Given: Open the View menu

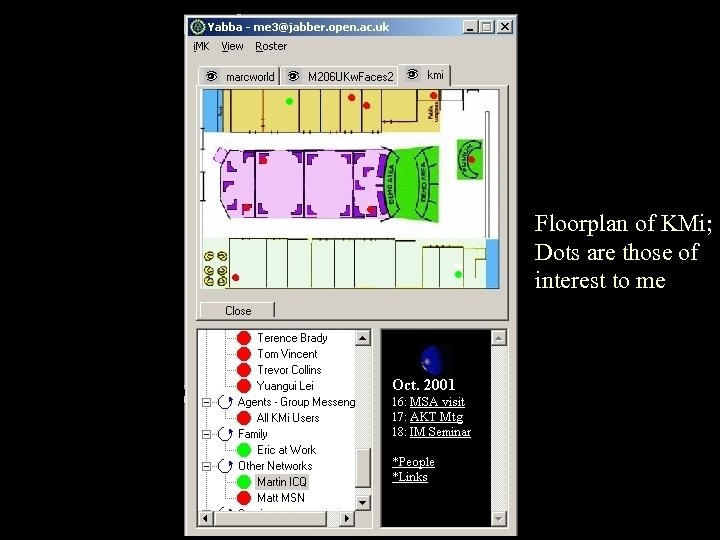Looking at the screenshot, I should click(232, 46).
